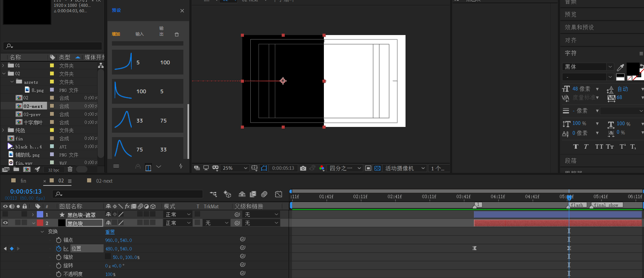The image size is (644, 278).
Task: Open the 02 timeline panel menu
Action: [x=70, y=181]
